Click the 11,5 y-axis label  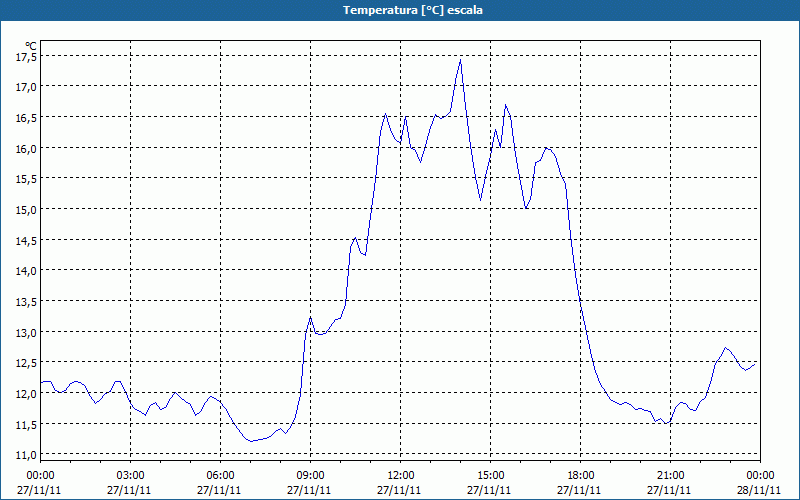27,424
